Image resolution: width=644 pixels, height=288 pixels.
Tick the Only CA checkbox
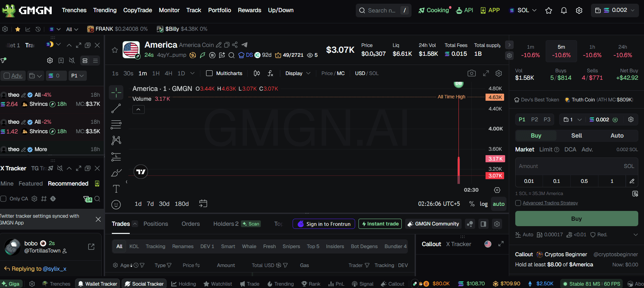(x=3, y=199)
